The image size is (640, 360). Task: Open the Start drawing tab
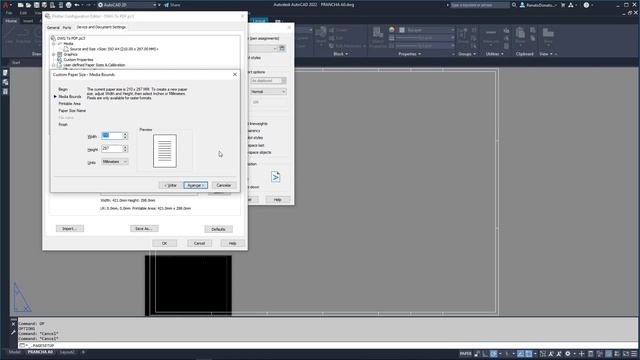coord(16,62)
